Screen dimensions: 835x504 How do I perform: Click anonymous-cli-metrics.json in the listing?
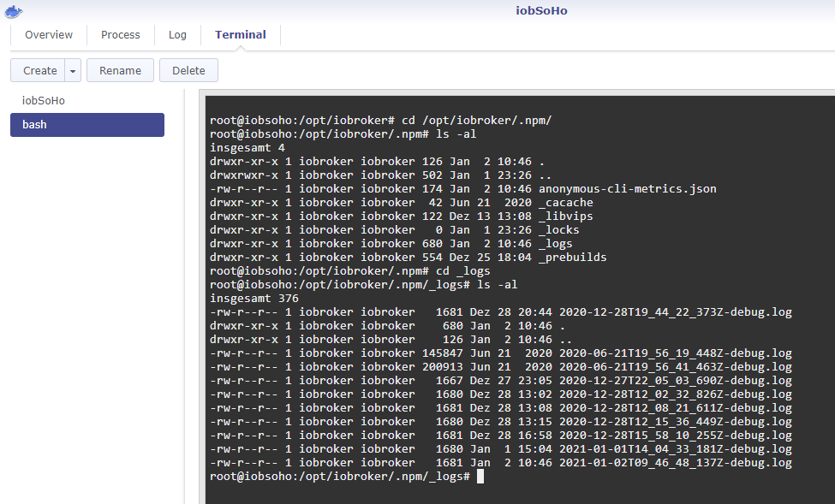(x=627, y=189)
